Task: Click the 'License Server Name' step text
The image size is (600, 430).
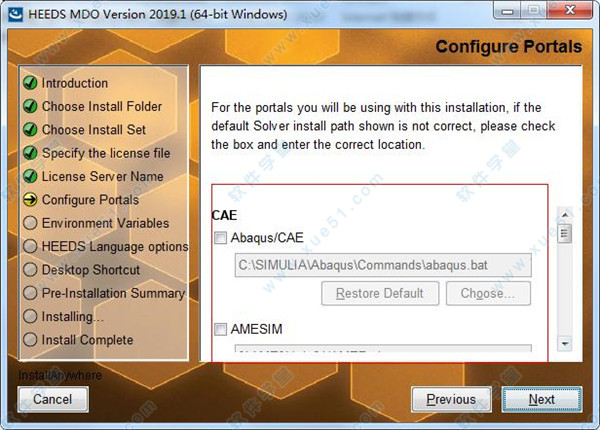Action: (x=103, y=176)
